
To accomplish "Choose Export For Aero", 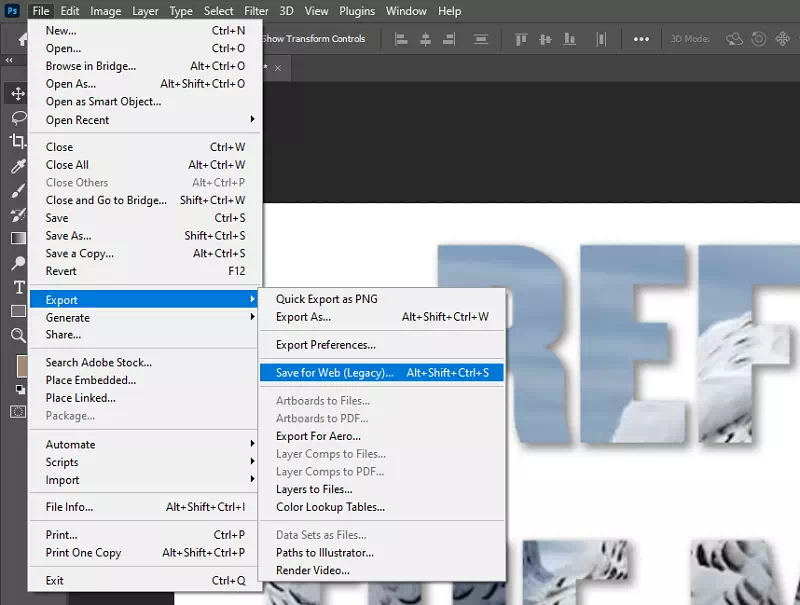I will 382,436.
